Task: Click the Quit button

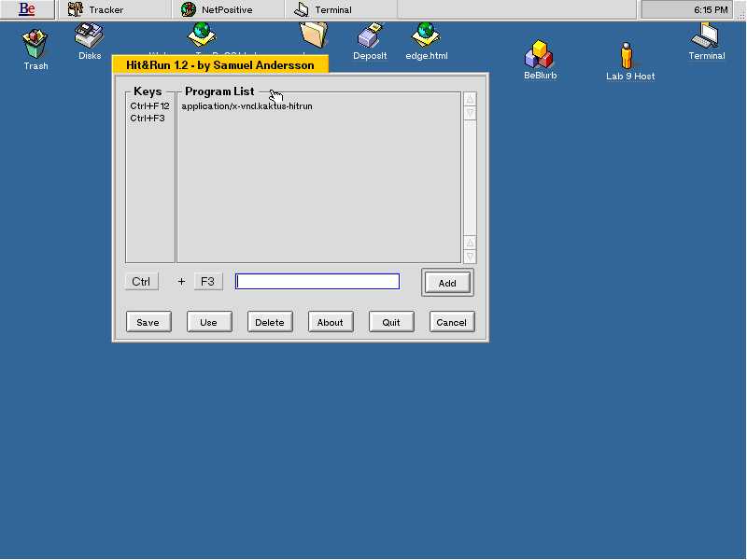Action: click(x=391, y=322)
